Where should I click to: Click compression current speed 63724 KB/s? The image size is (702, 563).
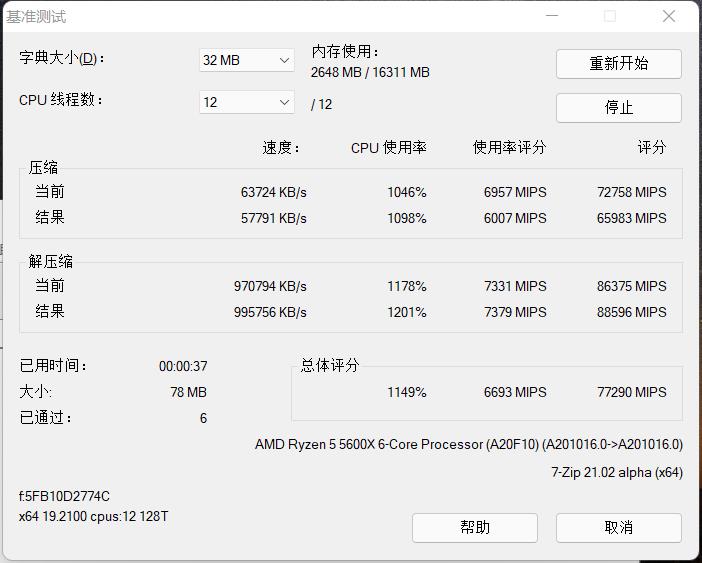[274, 192]
